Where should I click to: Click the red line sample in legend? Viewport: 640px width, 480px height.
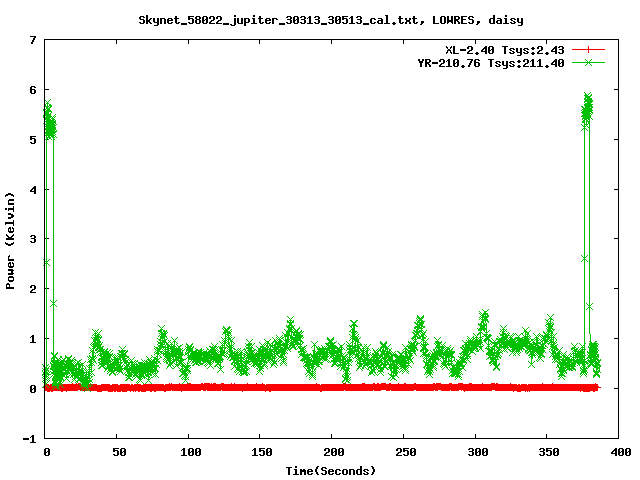[588, 49]
